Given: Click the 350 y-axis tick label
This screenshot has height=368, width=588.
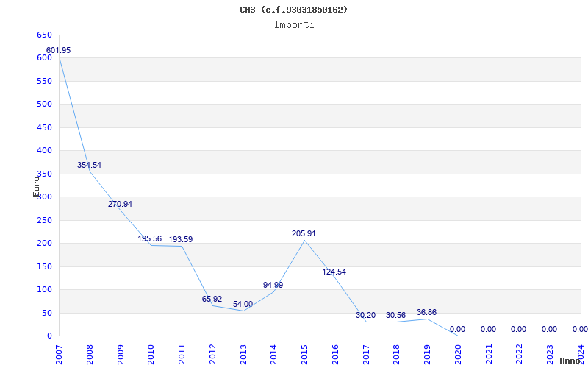Looking at the screenshot, I should [x=44, y=174].
